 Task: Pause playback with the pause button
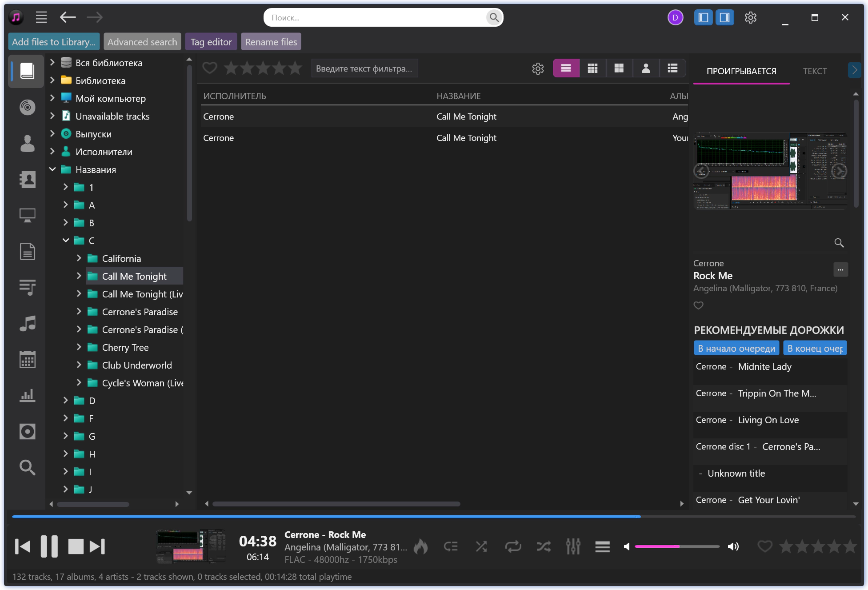point(49,546)
